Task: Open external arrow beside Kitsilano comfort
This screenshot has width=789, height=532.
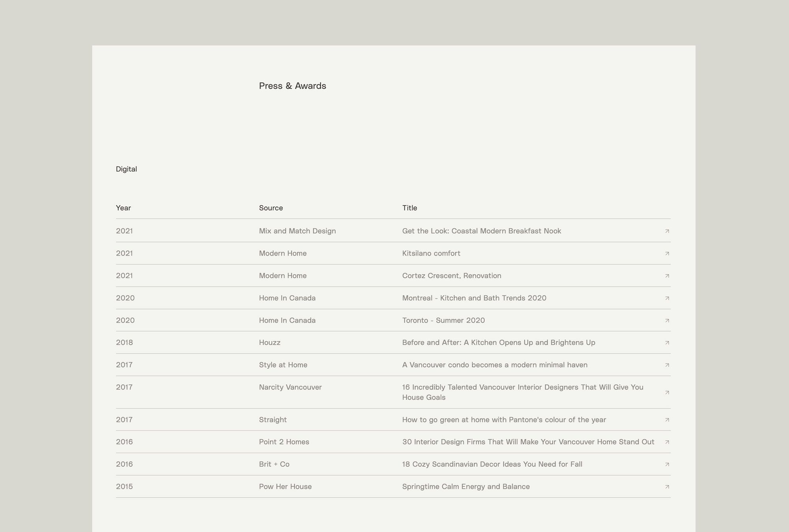Action: coord(667,254)
